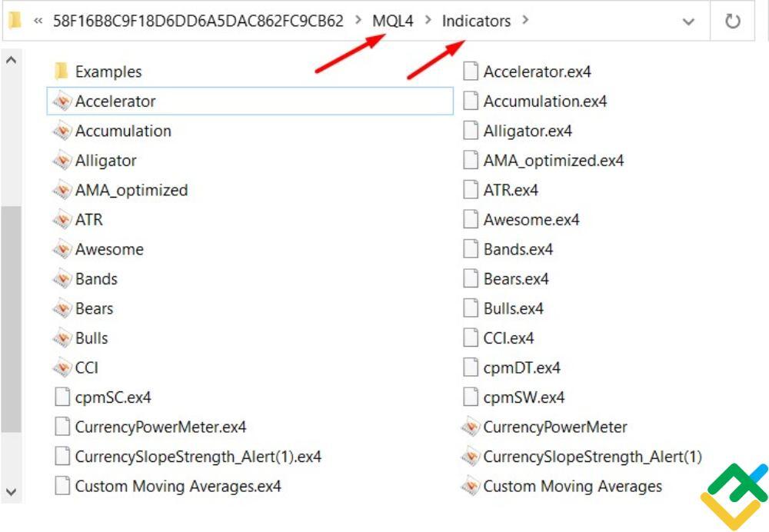Click the AMA_optimized.ex4 blank file icon

[471, 161]
